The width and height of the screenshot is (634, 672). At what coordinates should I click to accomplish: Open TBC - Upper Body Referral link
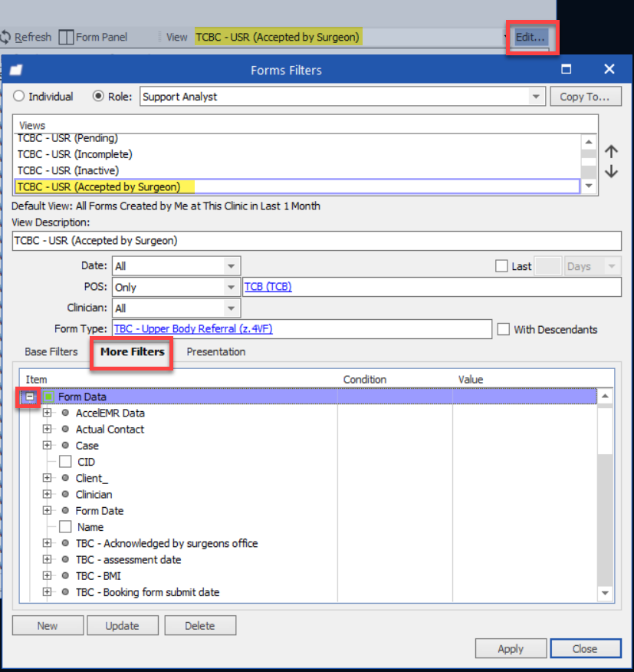click(193, 329)
